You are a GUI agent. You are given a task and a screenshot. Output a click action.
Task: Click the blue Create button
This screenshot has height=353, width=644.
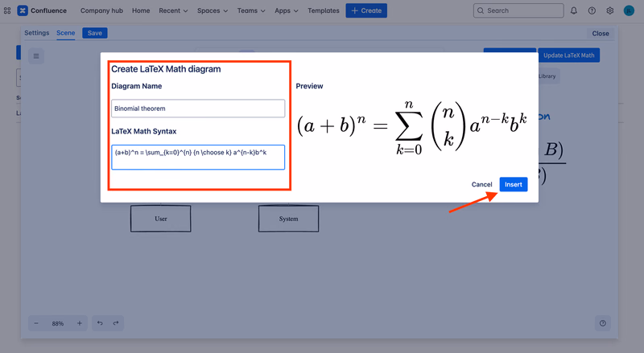pos(366,10)
